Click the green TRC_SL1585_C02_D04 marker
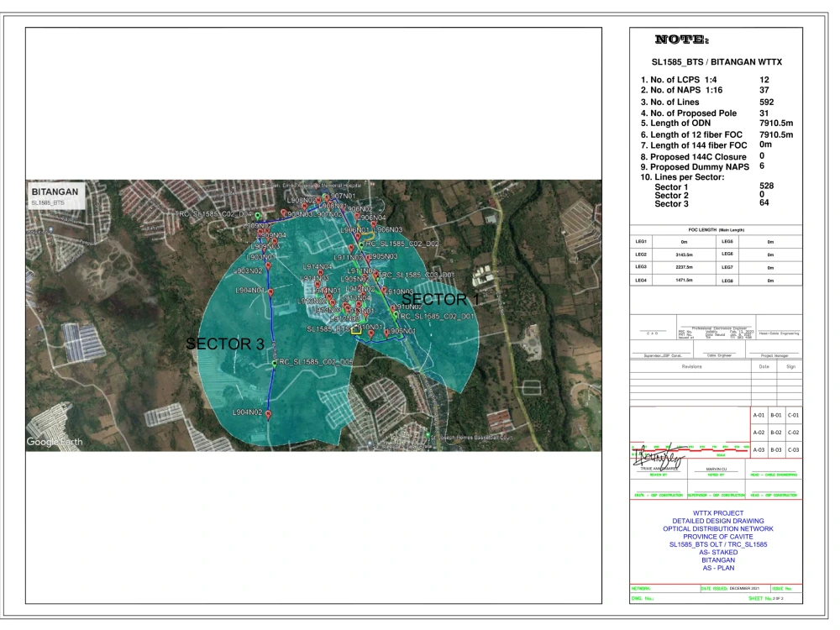This screenshot has width=840, height=630. (x=258, y=214)
